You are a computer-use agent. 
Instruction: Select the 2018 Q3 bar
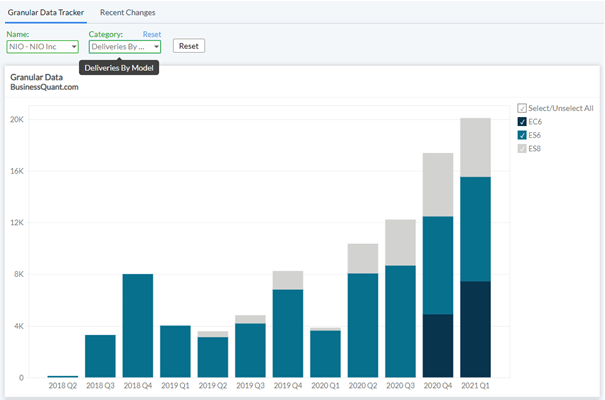[x=100, y=356]
